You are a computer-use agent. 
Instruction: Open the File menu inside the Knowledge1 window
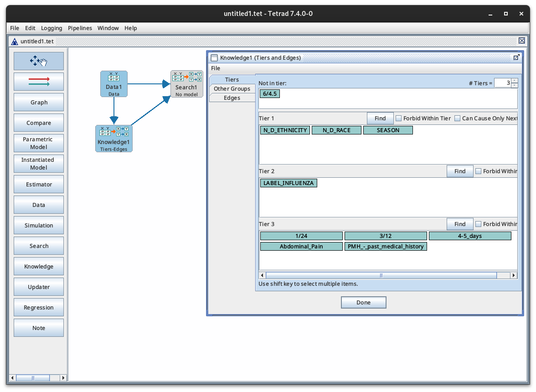tap(215, 68)
